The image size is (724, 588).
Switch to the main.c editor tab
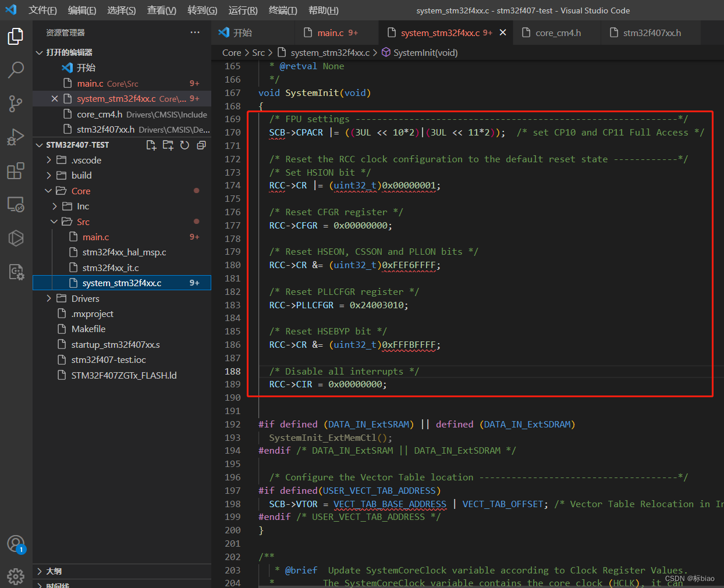(330, 33)
